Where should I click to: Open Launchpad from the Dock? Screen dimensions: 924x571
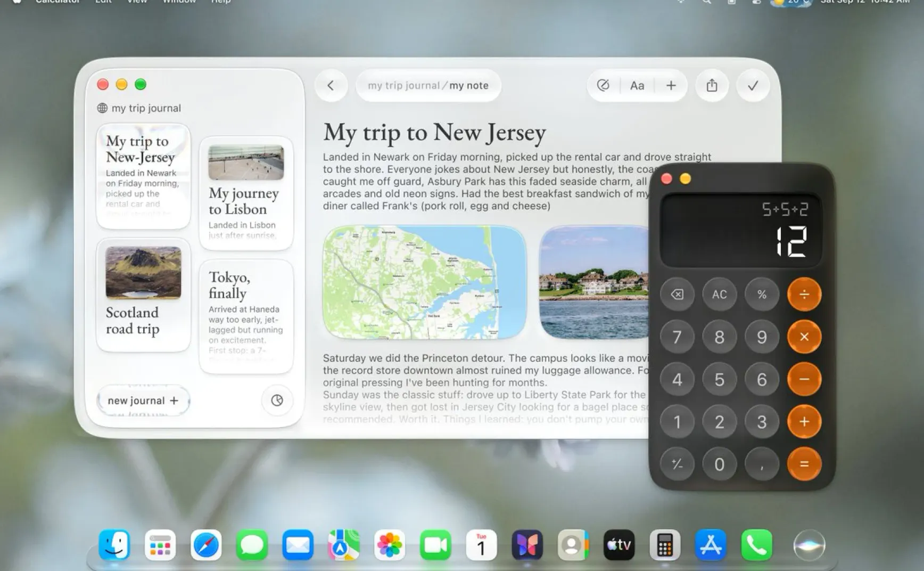[160, 545]
